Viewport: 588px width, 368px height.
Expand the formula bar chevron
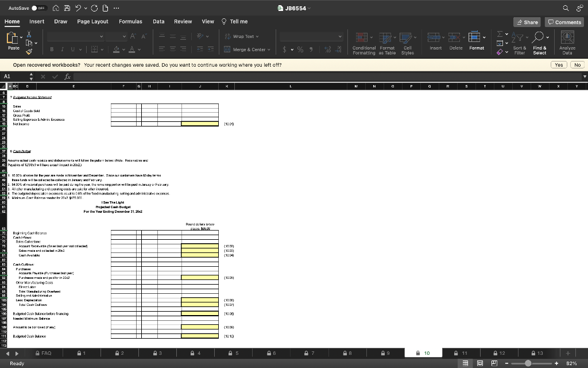[584, 76]
